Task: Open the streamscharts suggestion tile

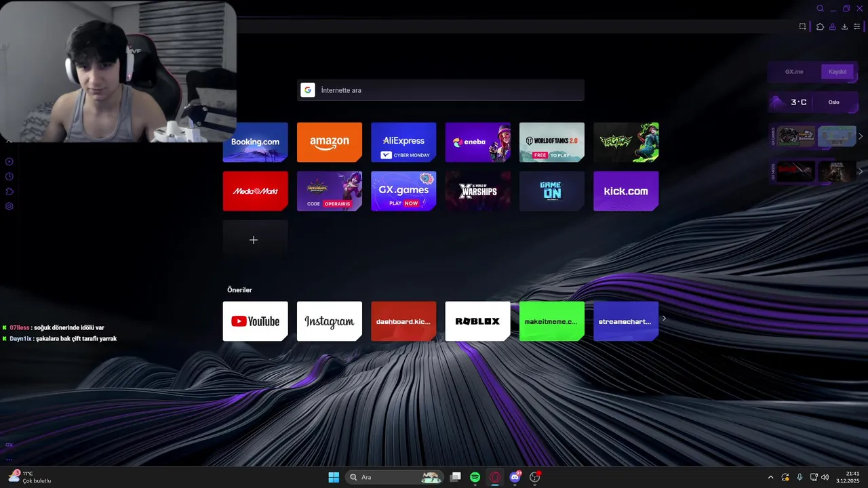Action: [x=626, y=321]
